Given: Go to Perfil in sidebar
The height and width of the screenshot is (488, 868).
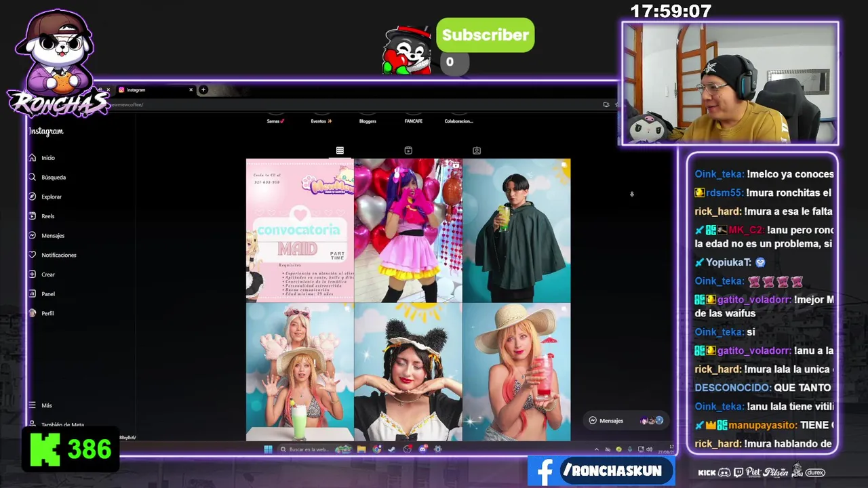Looking at the screenshot, I should pos(41,313).
